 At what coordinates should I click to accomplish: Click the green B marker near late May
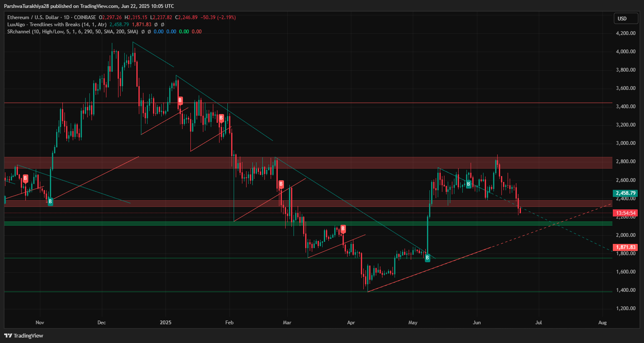tap(469, 184)
